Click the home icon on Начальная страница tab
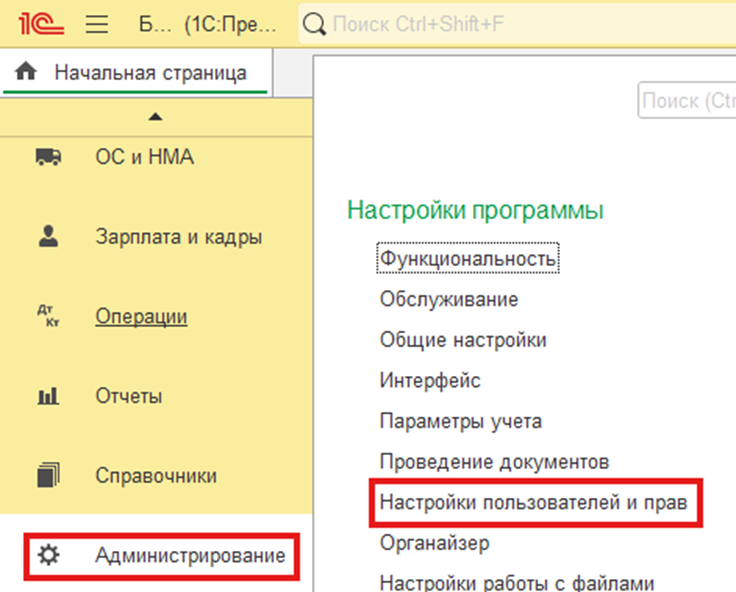Image resolution: width=736 pixels, height=592 pixels. coord(27,72)
